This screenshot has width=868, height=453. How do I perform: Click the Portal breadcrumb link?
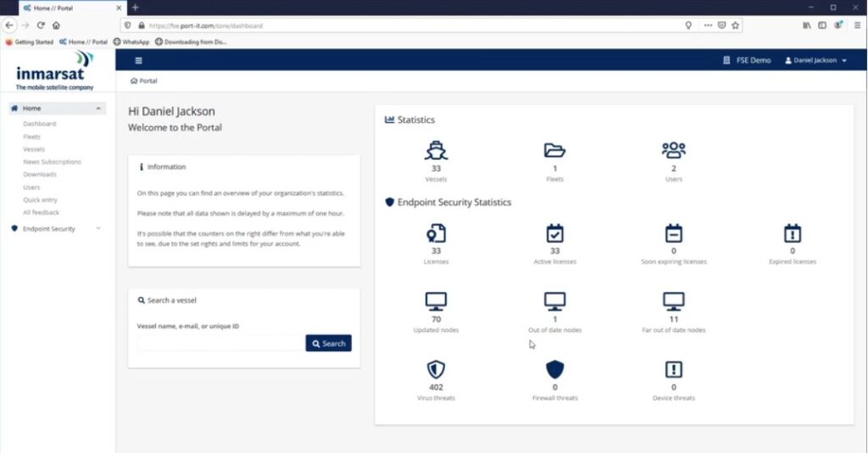point(144,81)
